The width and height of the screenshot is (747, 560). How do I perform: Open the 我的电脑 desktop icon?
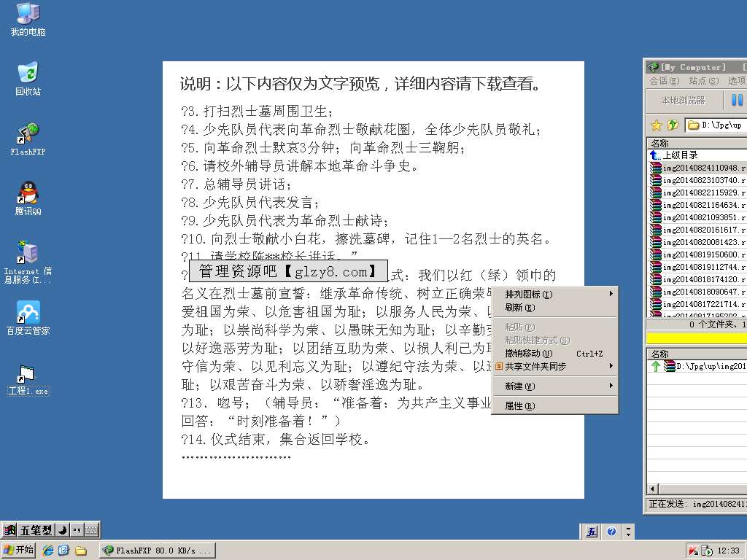pyautogui.click(x=28, y=19)
